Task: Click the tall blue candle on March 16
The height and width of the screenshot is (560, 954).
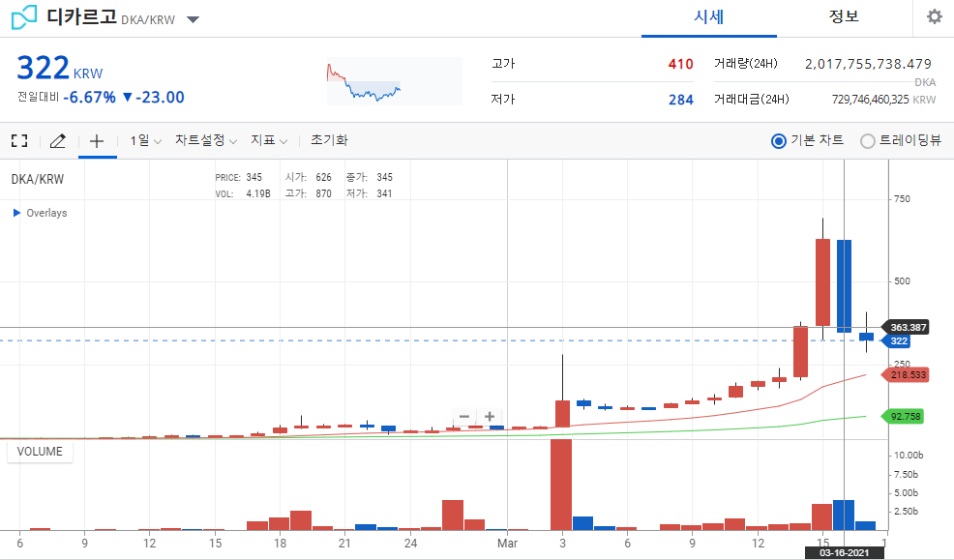Action: (x=844, y=285)
